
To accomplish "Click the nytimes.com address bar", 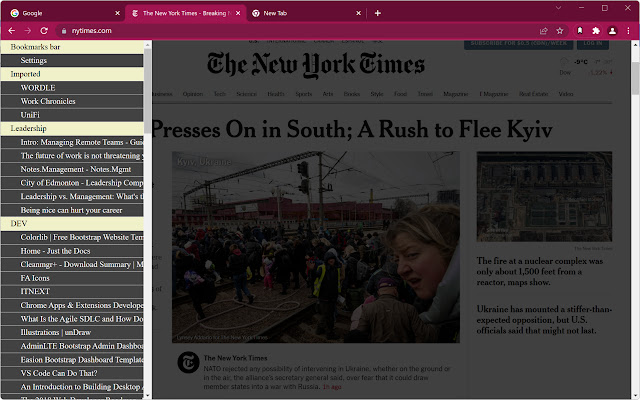I will (296, 31).
